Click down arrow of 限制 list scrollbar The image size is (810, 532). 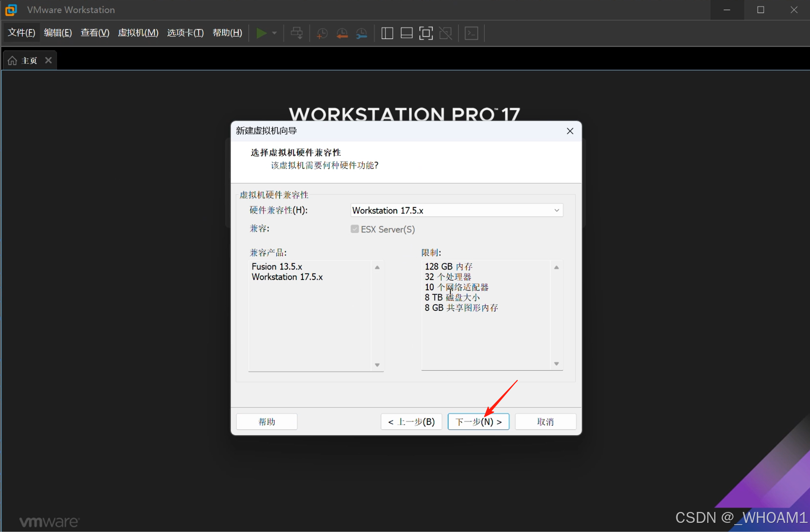556,364
